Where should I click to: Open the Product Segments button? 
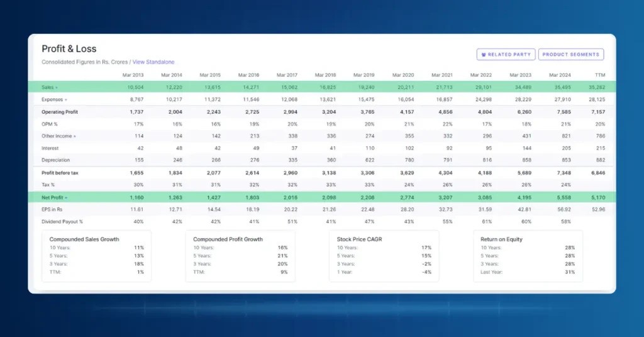click(x=571, y=54)
